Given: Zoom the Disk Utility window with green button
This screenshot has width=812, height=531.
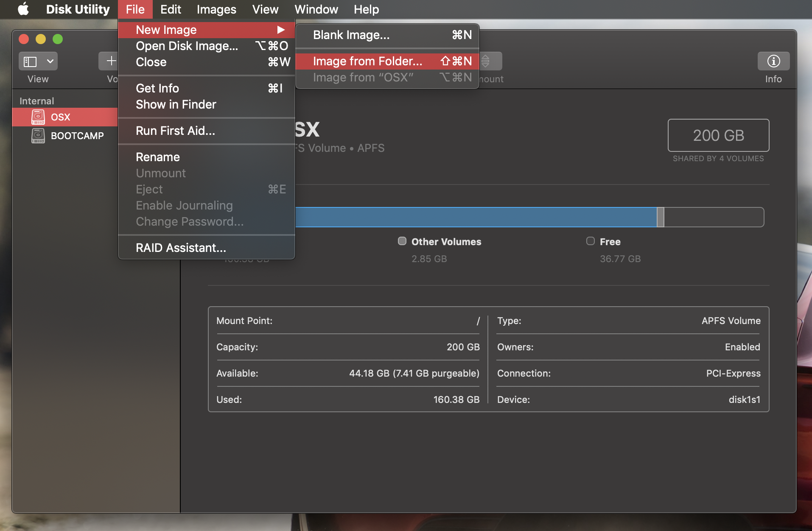Looking at the screenshot, I should [x=58, y=39].
